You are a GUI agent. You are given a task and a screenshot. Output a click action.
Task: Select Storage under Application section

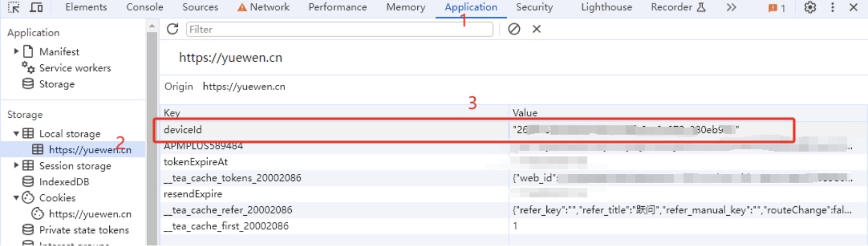point(56,84)
